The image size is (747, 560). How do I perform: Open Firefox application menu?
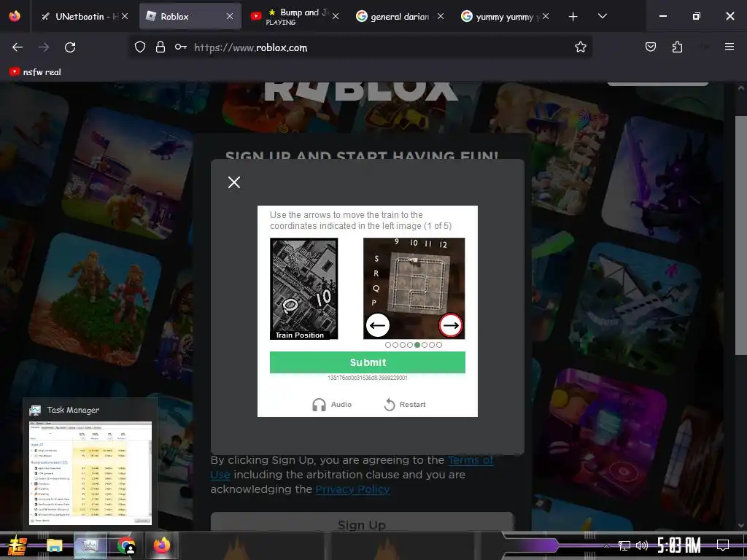[x=729, y=47]
